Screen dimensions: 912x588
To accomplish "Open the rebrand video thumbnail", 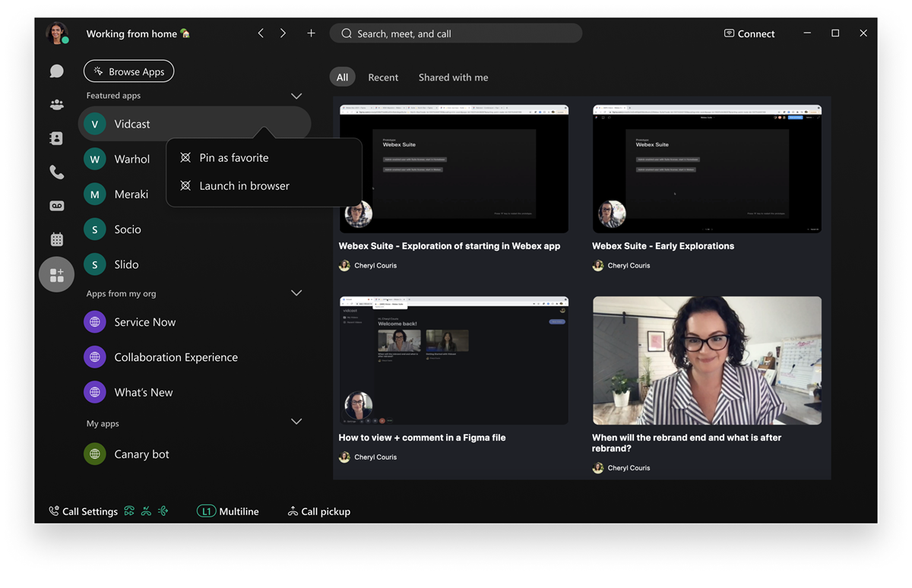I will click(x=707, y=361).
